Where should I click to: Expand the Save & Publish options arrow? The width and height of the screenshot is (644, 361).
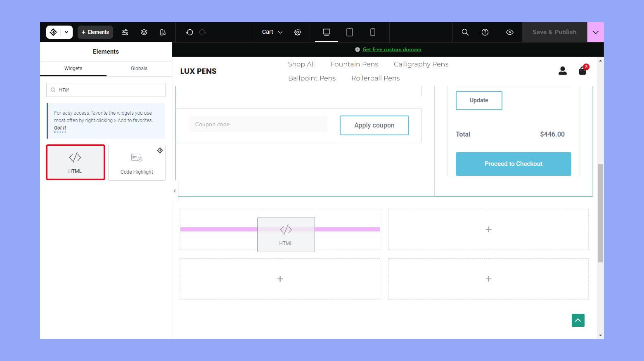coord(595,32)
